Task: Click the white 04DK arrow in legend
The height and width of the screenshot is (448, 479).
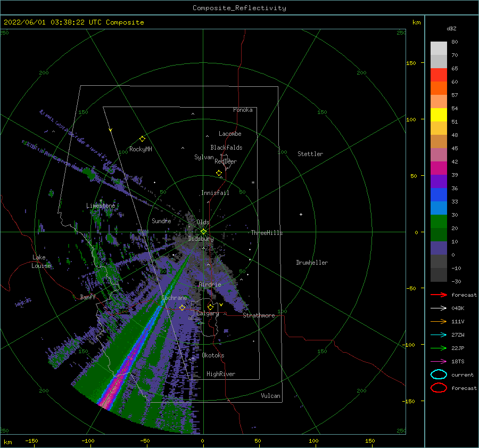Action: pos(439,308)
